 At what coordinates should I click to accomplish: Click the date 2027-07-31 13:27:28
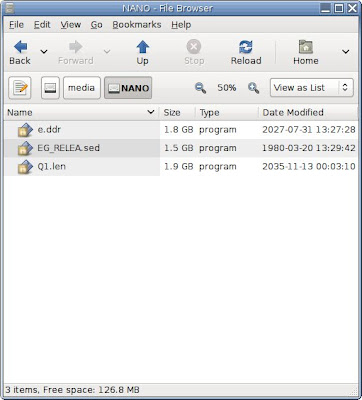click(309, 130)
